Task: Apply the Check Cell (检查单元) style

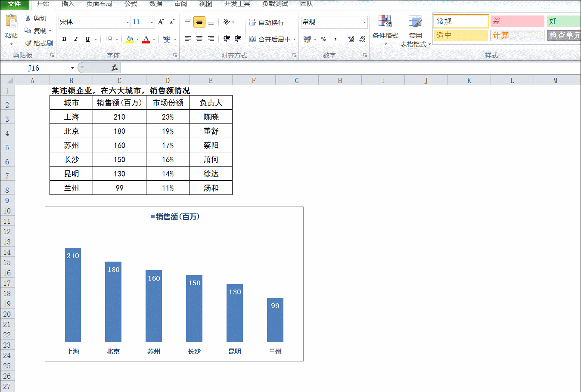Action: point(564,35)
